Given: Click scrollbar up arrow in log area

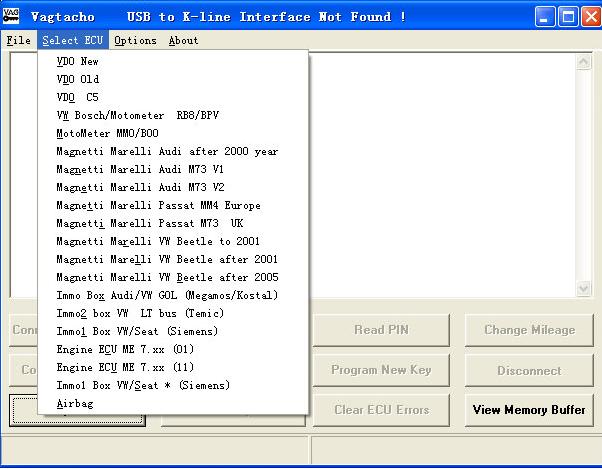Looking at the screenshot, I should tap(584, 62).
